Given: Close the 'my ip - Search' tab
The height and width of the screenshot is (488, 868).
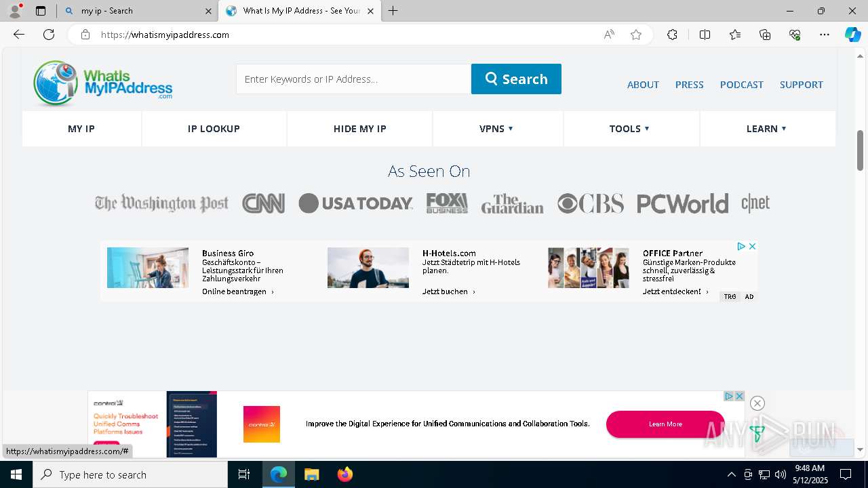Looking at the screenshot, I should coord(208,11).
